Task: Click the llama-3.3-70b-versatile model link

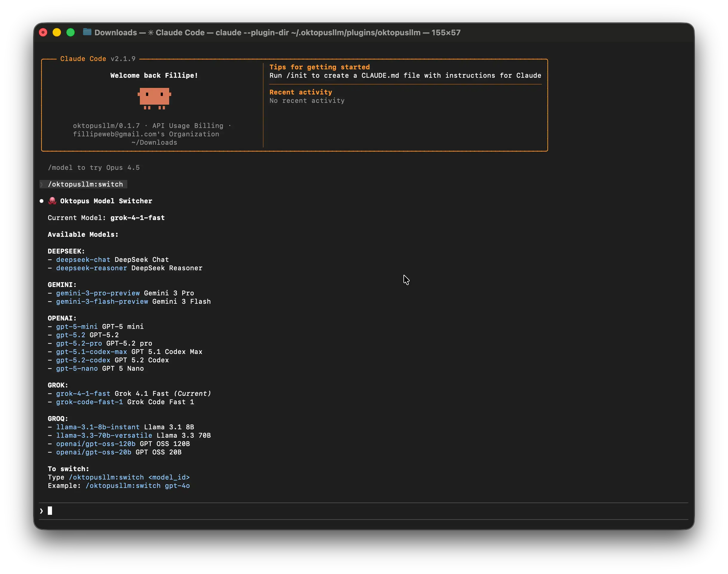Action: pyautogui.click(x=104, y=436)
